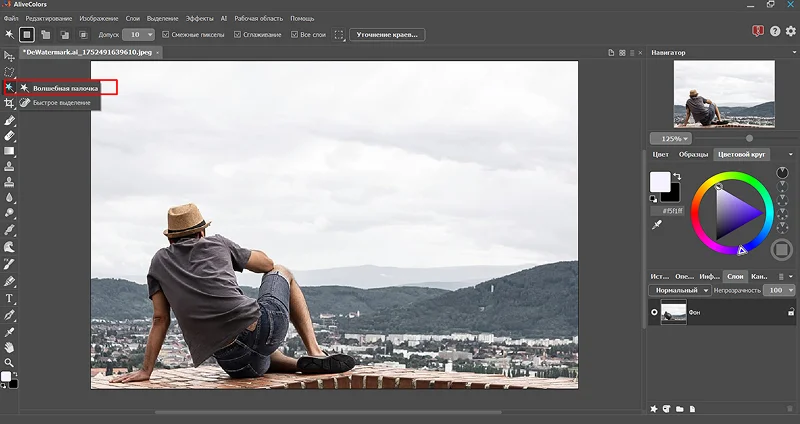This screenshot has height=424, width=800.
Task: Choose Волшебная палочка from tool flyout
Action: (60, 88)
